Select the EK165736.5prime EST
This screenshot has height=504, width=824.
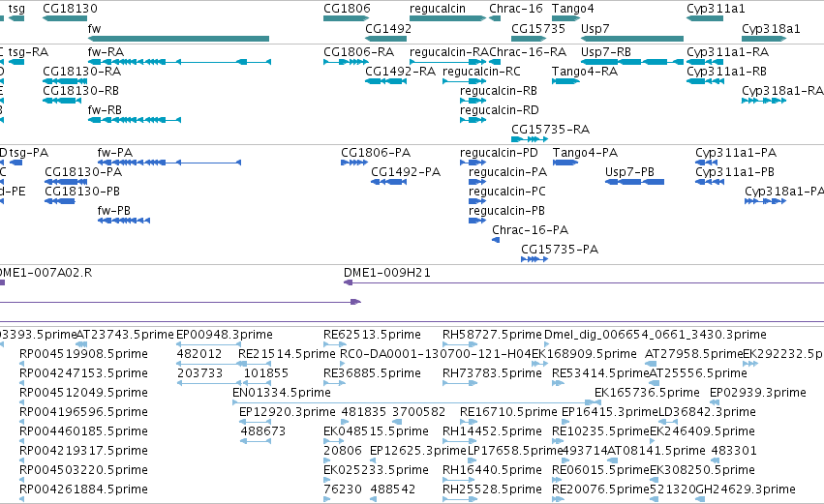[597, 402]
